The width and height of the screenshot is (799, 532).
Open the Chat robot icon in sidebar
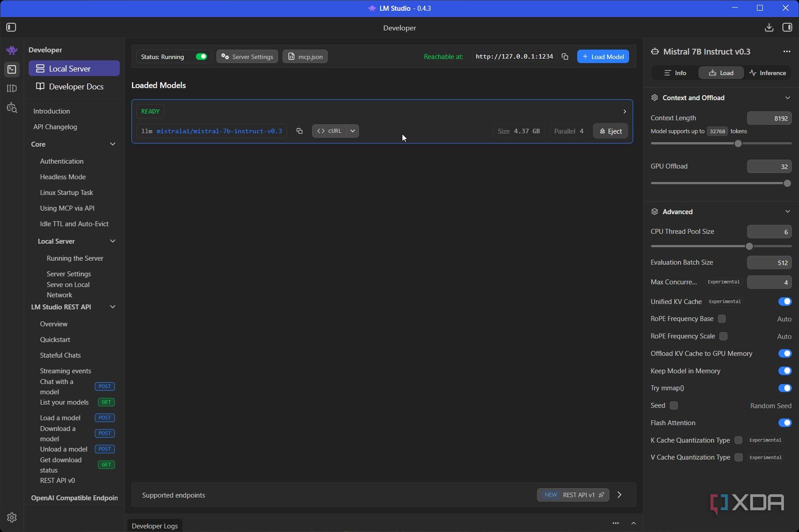[12, 50]
